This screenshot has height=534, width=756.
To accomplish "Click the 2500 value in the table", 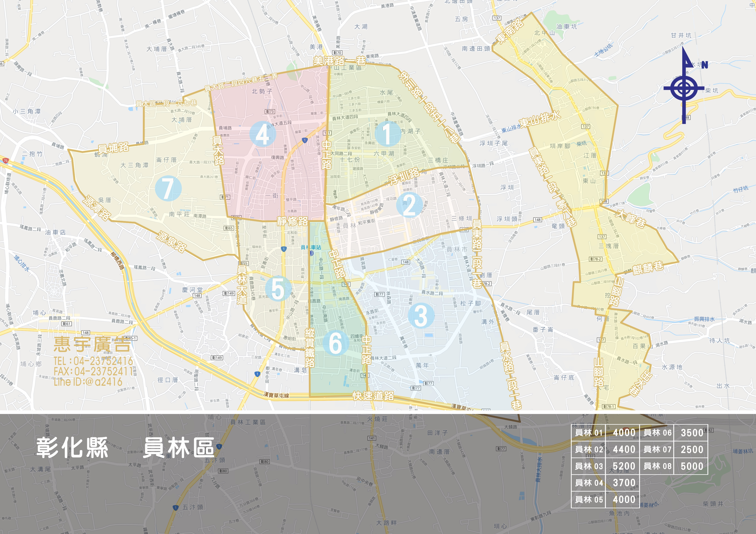I will point(692,449).
